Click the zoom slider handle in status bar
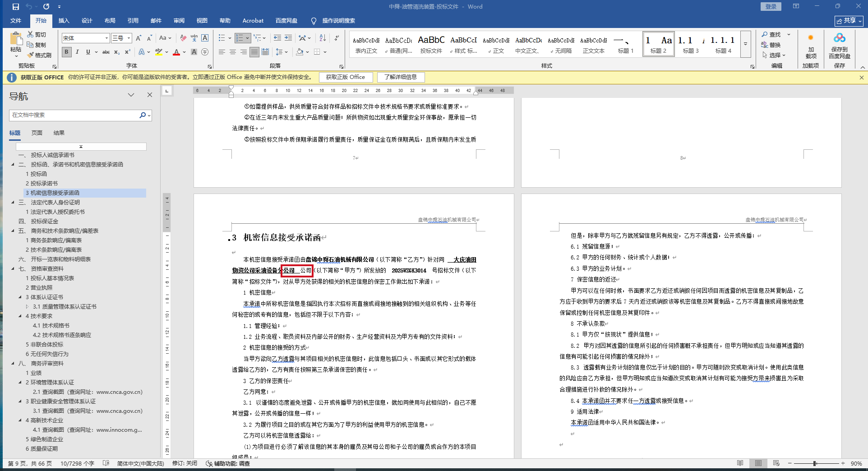Screen dimensions: 868x471 pyautogui.click(x=815, y=463)
